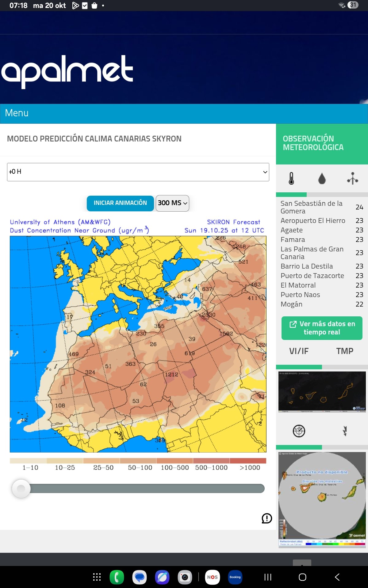Open the Canary Islands satellite thumbnail
This screenshot has height=588, width=368.
[x=322, y=392]
